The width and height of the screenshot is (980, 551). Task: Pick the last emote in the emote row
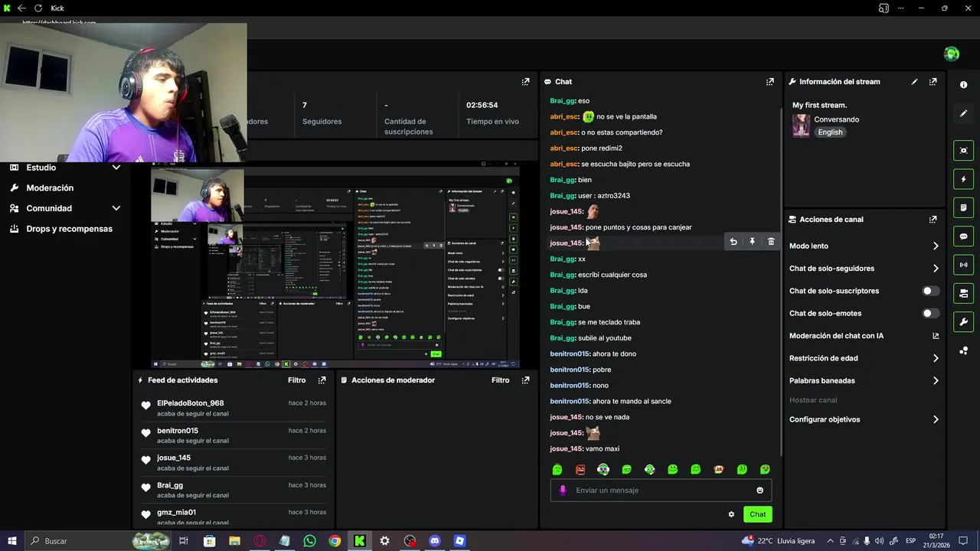[765, 470]
